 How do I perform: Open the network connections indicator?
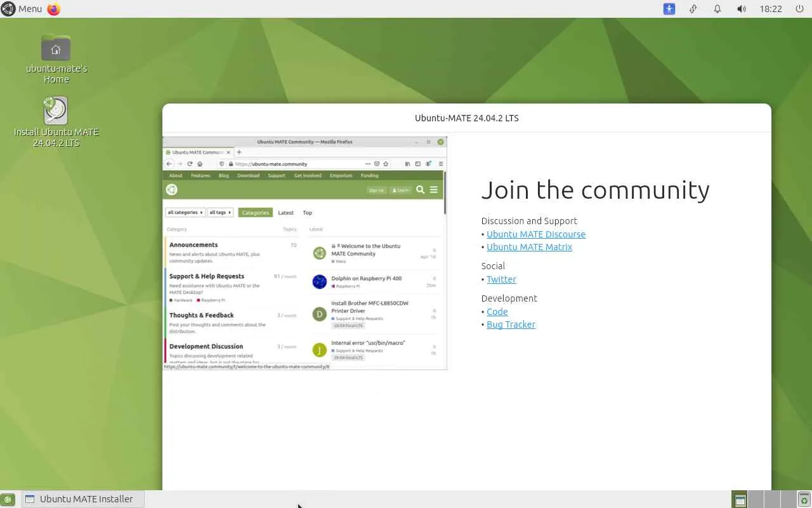693,9
